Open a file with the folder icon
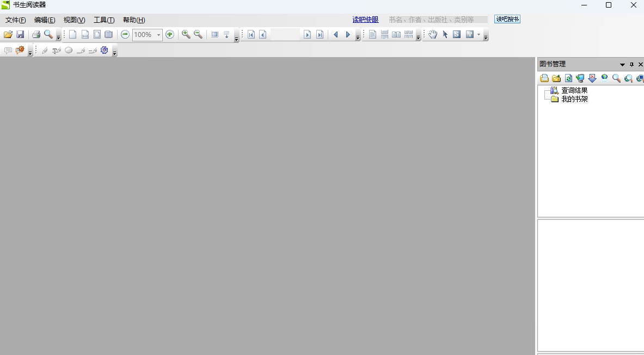 pos(8,34)
